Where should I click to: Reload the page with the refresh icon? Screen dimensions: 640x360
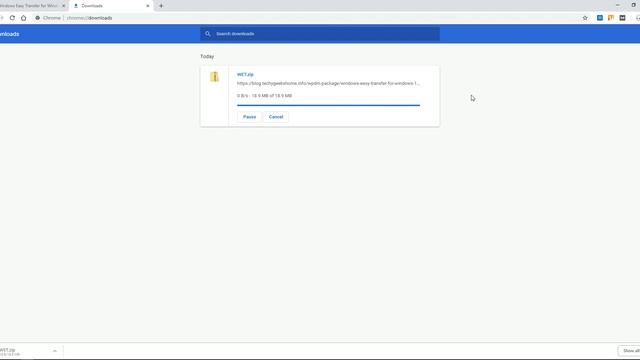(12, 18)
